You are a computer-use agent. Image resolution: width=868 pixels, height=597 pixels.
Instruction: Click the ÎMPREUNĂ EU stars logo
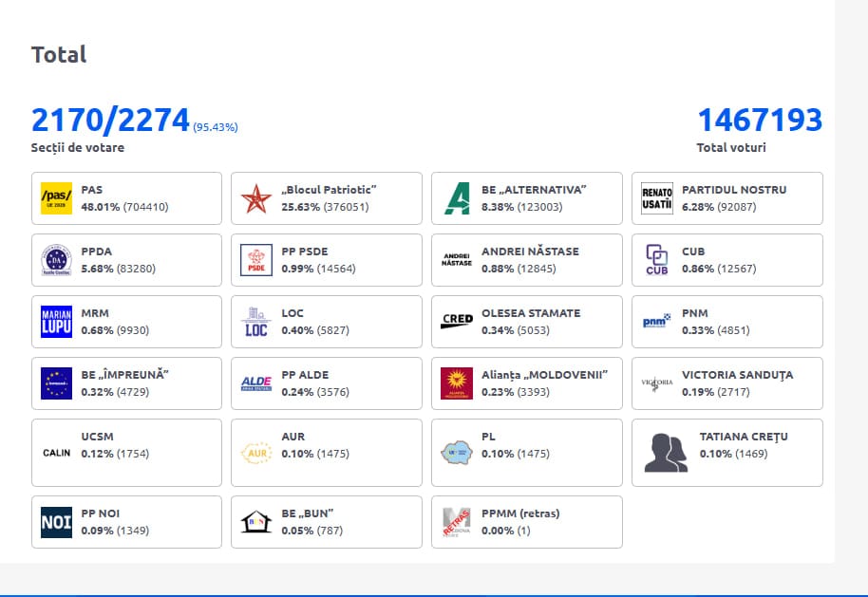(x=56, y=383)
